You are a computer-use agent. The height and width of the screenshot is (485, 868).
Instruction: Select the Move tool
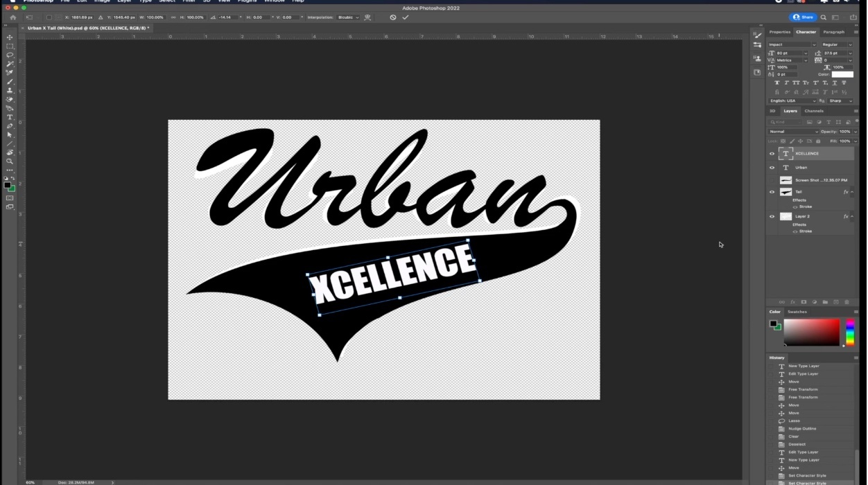[10, 37]
